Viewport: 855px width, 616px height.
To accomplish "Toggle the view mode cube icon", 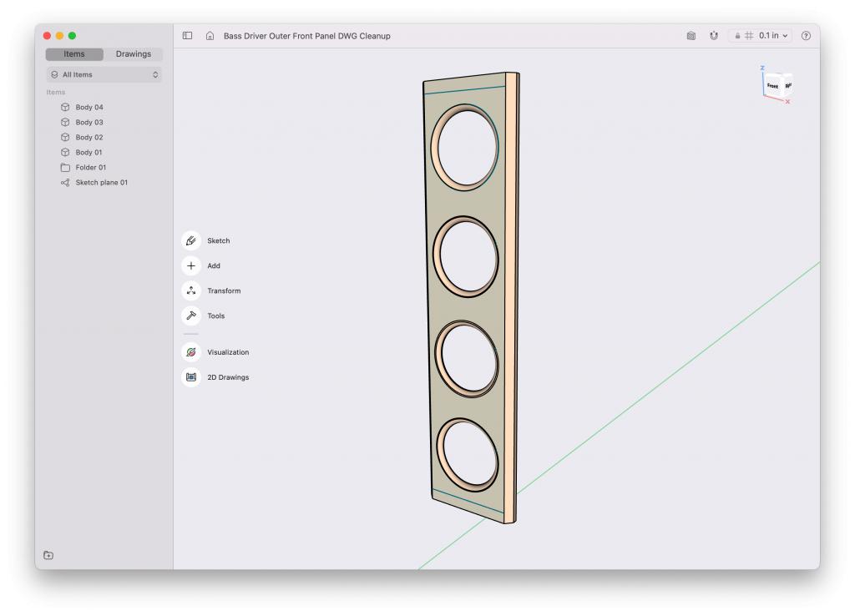I will tap(691, 36).
